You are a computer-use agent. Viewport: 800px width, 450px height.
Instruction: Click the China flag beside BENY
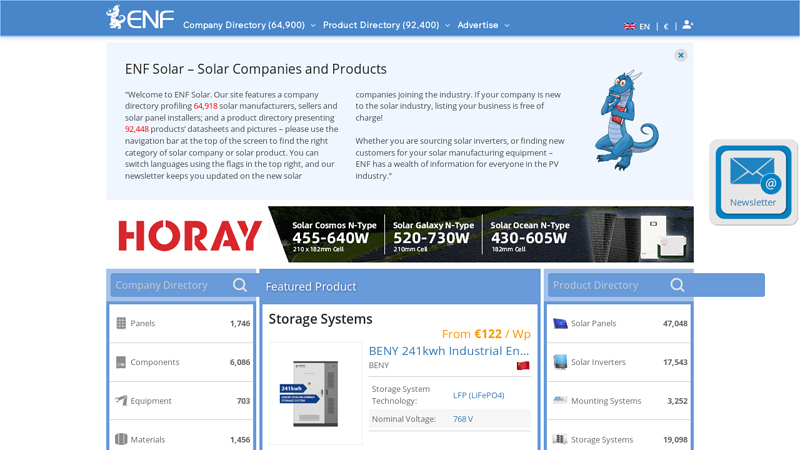coord(523,366)
